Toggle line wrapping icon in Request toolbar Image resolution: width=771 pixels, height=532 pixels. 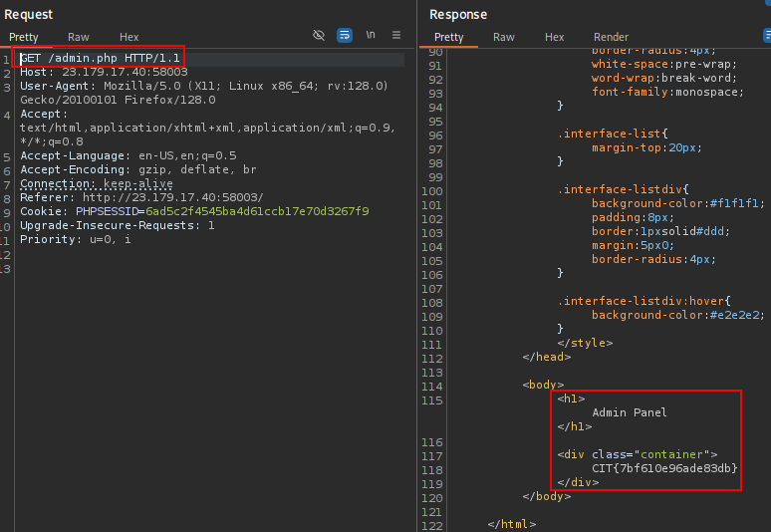click(345, 35)
